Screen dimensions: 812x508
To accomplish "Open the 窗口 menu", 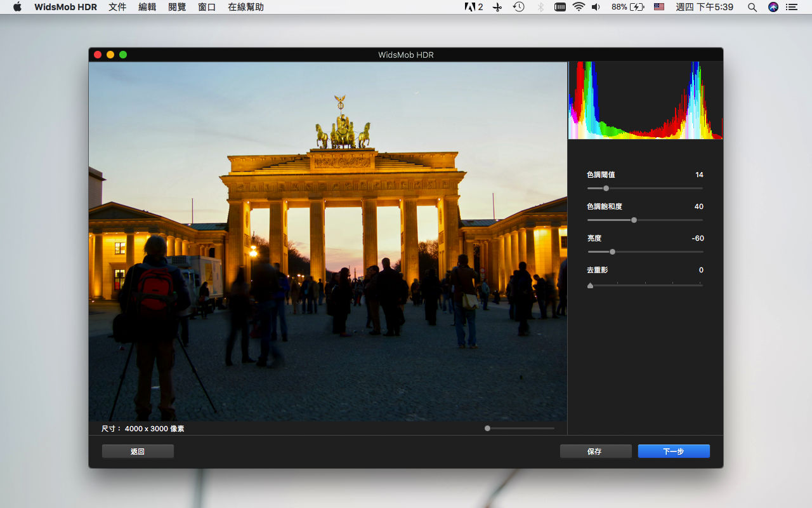I will click(x=207, y=7).
